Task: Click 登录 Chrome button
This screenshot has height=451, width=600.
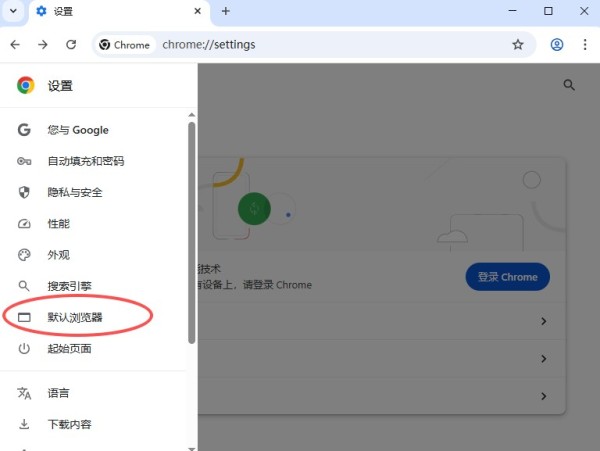Action: tap(507, 277)
